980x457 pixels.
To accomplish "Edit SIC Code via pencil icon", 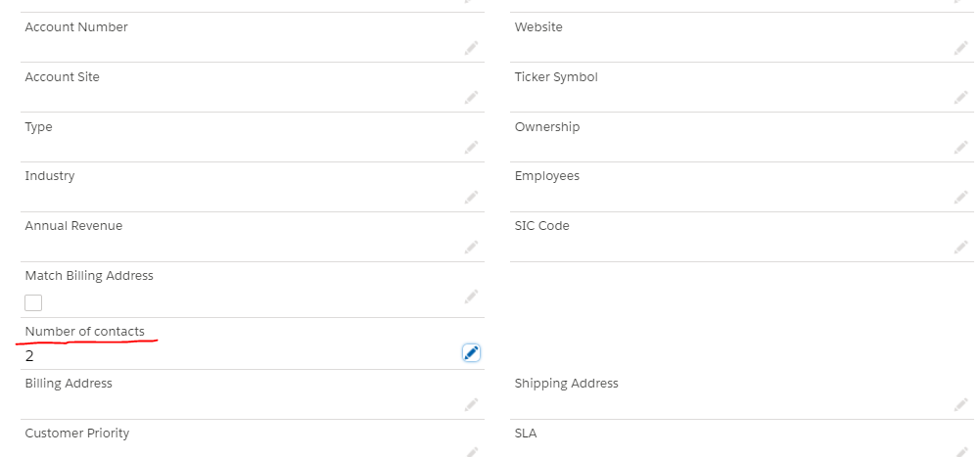I will (960, 247).
